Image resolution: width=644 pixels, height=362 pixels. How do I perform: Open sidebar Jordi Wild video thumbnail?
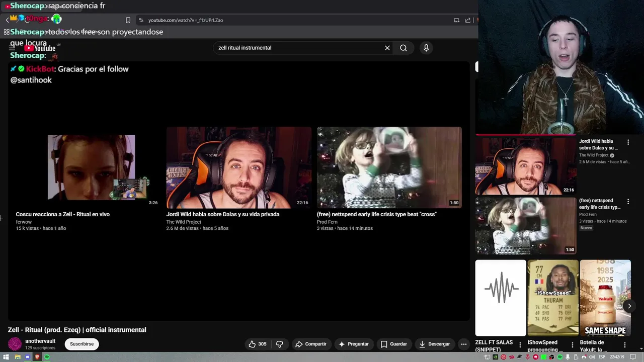(526, 166)
